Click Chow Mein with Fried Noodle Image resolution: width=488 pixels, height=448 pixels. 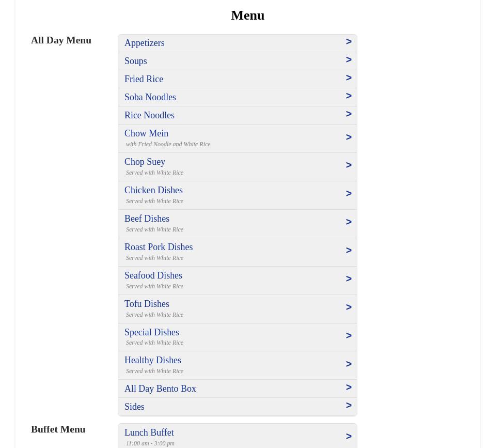147,134
